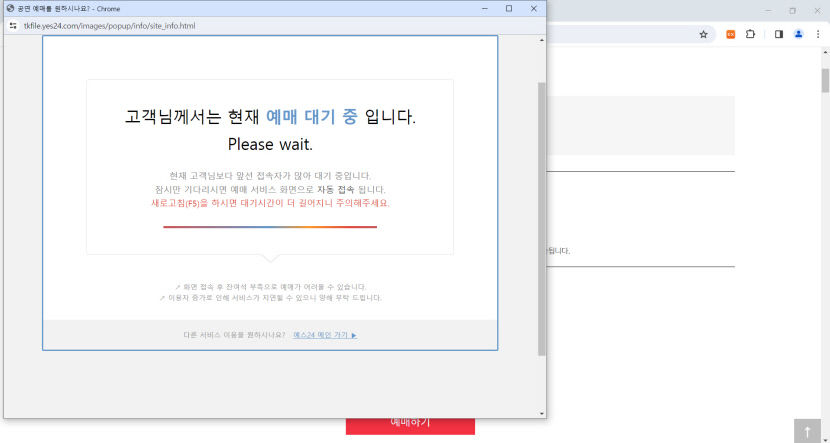This screenshot has width=830, height=443.
Task: Click the site info icon in popup address bar
Action: (13, 24)
